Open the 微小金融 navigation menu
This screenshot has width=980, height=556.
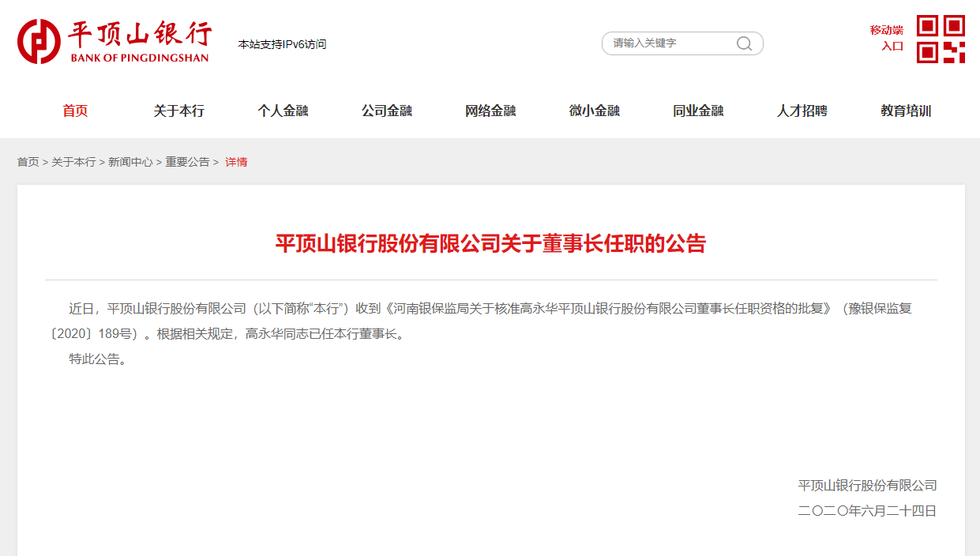595,111
